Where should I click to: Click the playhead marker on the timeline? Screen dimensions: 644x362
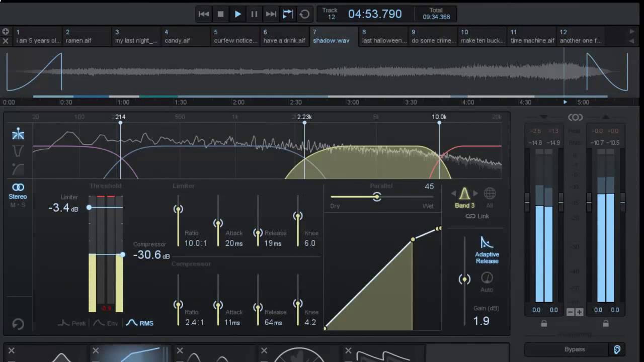pos(565,102)
